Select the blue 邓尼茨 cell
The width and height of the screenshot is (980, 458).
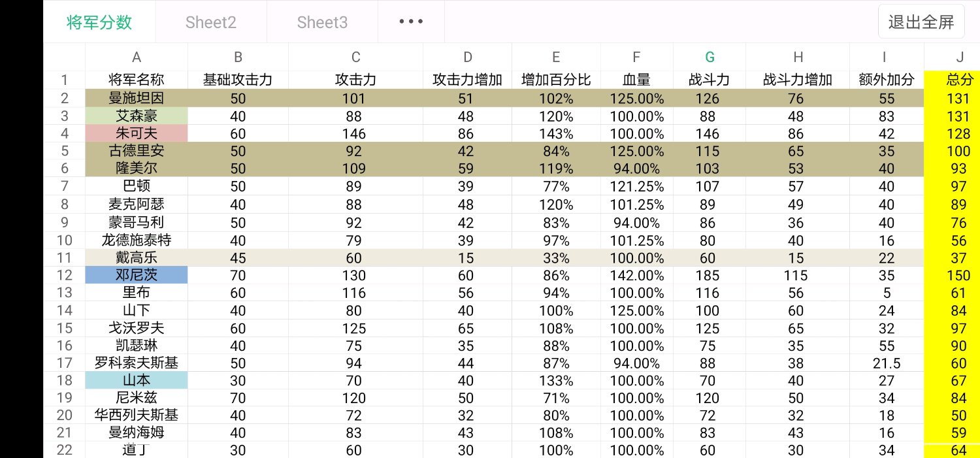(137, 275)
